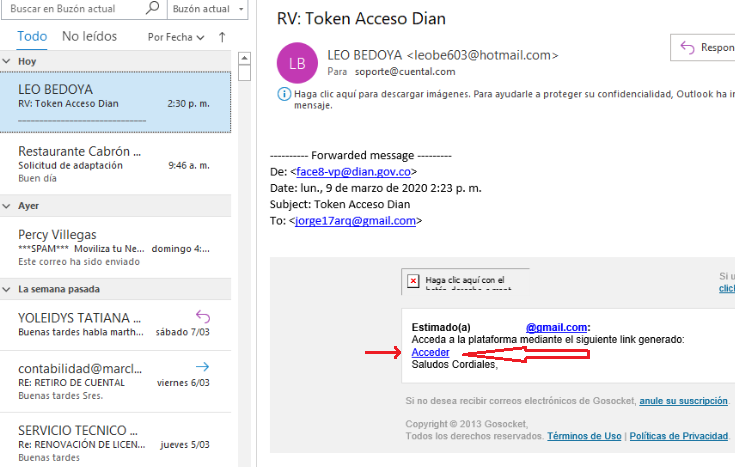Click the download images info bar text
Image resolution: width=735 pixels, height=467 pixels.
pyautogui.click(x=514, y=99)
